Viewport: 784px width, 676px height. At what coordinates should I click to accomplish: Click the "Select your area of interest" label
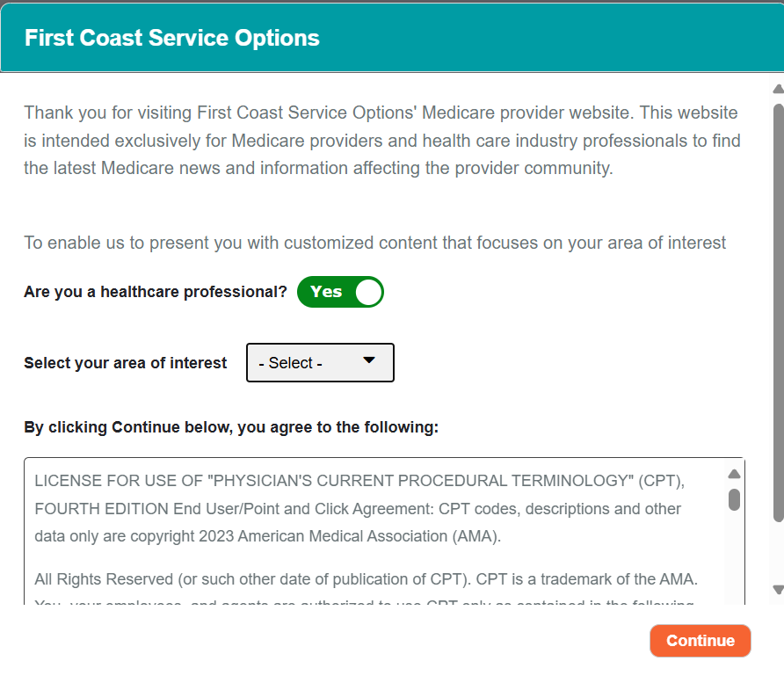126,363
